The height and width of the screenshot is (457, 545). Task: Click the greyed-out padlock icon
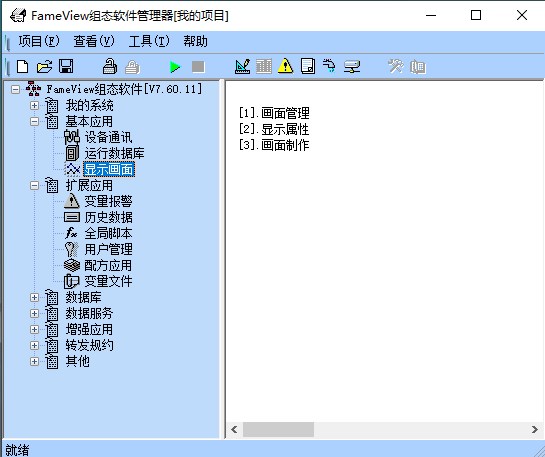[x=132, y=67]
